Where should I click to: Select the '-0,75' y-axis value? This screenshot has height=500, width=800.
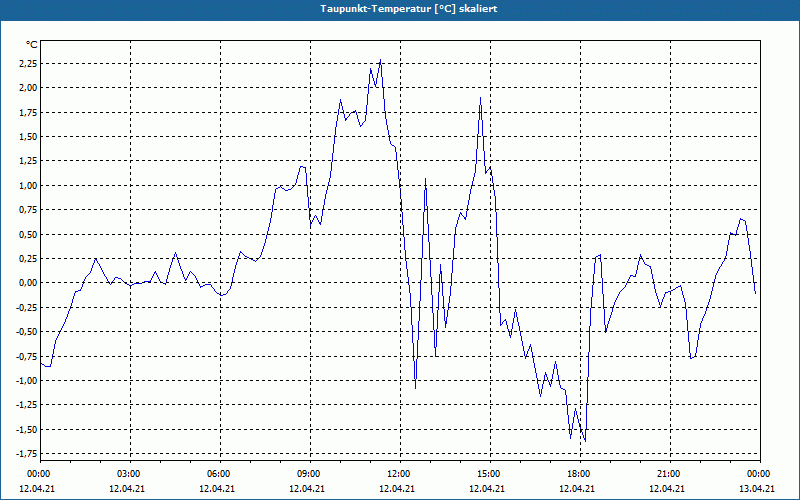28,356
